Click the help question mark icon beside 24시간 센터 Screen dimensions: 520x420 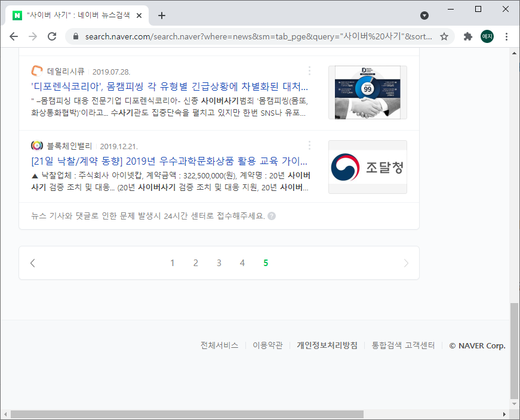(x=272, y=216)
